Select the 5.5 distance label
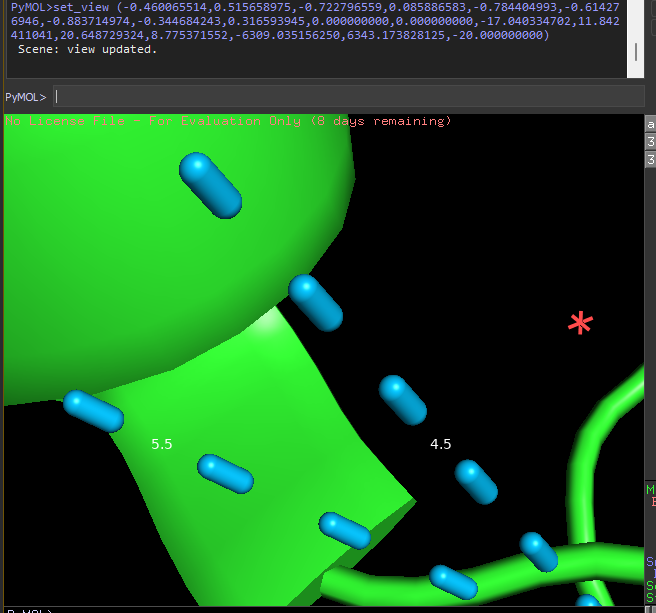 click(161, 444)
